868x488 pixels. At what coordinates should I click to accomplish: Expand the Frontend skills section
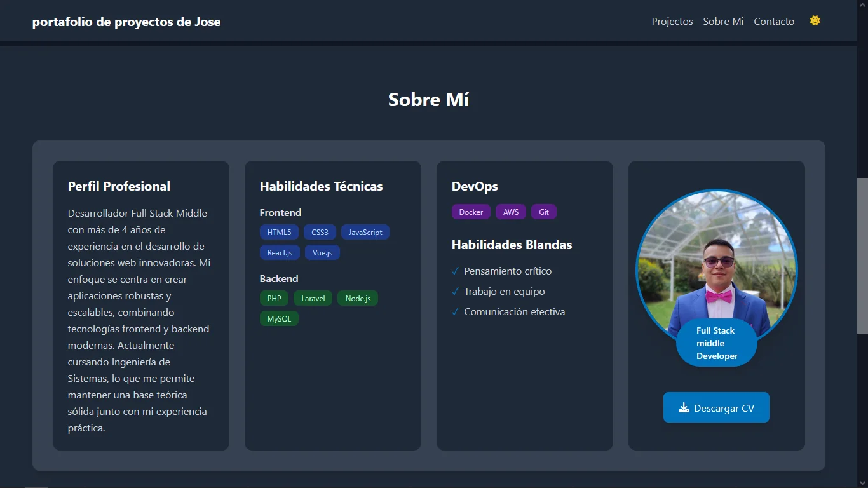point(280,212)
